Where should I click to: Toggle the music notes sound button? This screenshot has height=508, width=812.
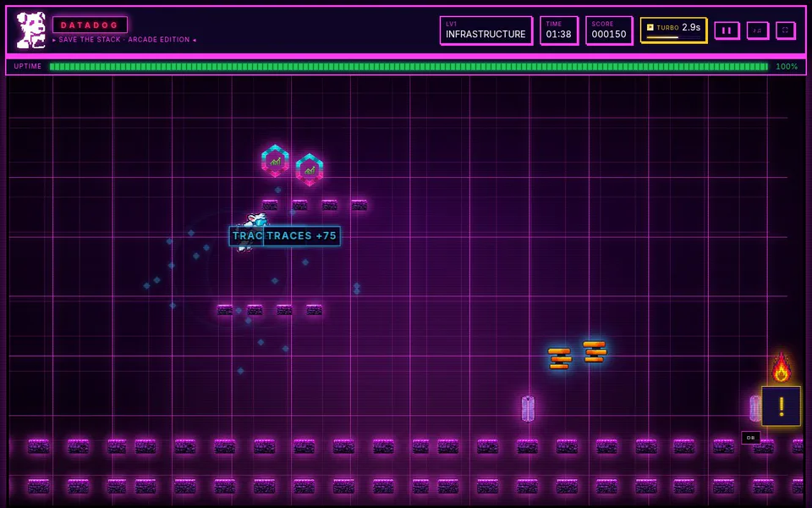(x=757, y=30)
